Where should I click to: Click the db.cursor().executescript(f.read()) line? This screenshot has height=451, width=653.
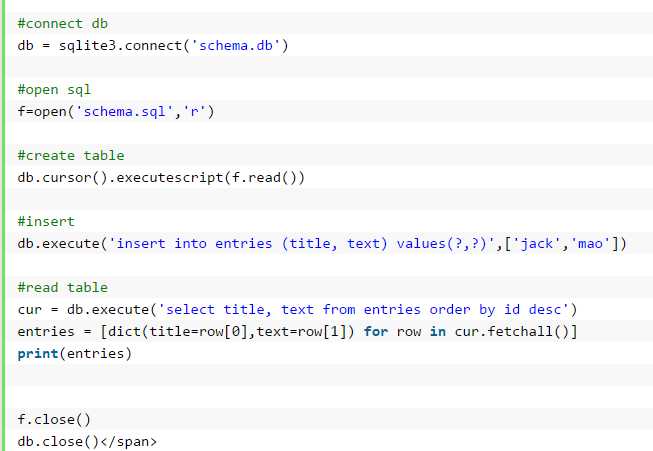pyautogui.click(x=161, y=178)
